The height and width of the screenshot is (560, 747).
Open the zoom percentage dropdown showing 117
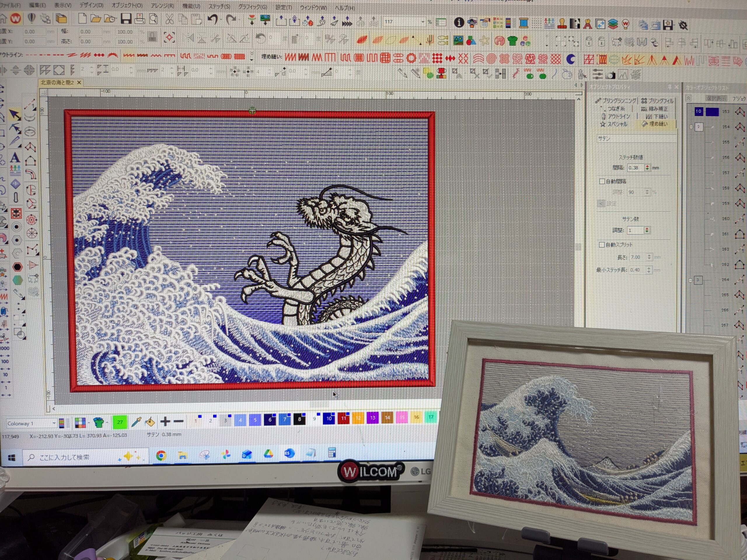(x=423, y=22)
